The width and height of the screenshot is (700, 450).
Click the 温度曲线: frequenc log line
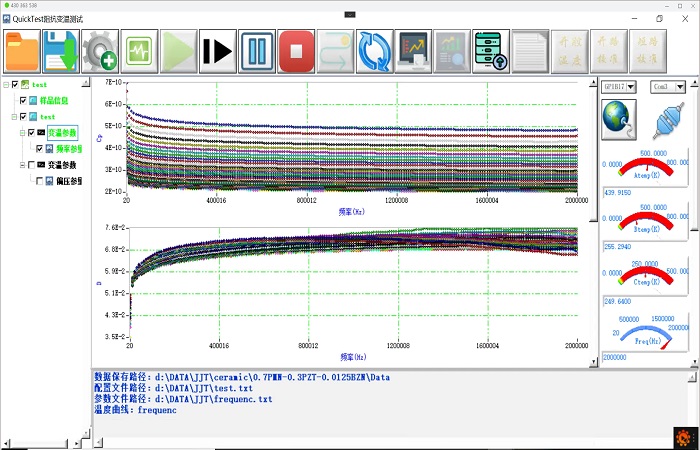[135, 410]
